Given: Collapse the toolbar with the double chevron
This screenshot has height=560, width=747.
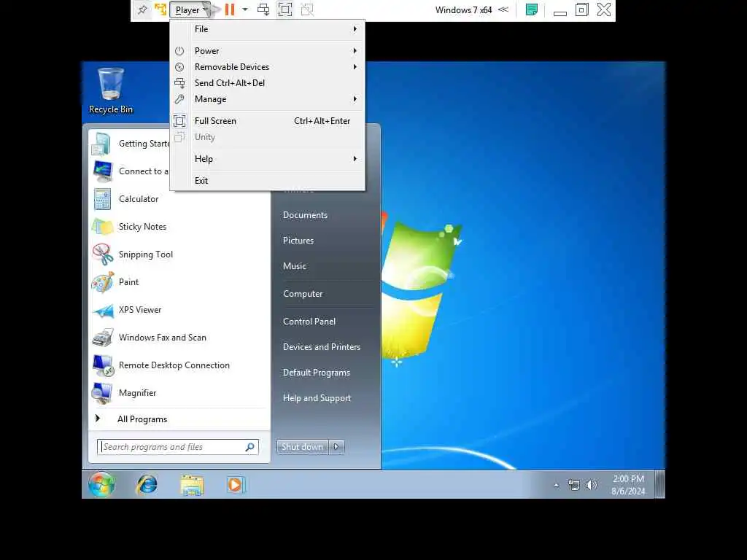Looking at the screenshot, I should 503,9.
